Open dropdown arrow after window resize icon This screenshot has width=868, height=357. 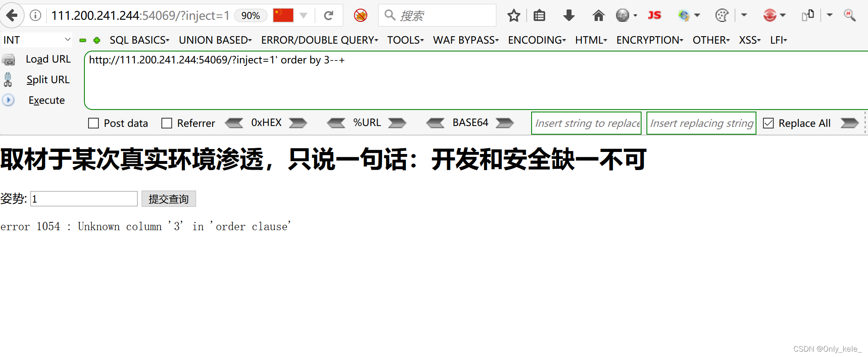tap(830, 15)
